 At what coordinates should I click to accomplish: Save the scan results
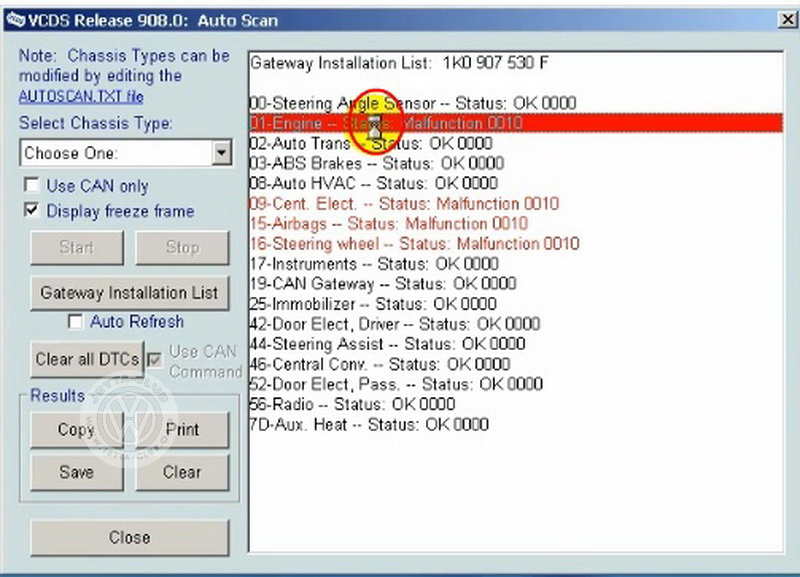77,472
